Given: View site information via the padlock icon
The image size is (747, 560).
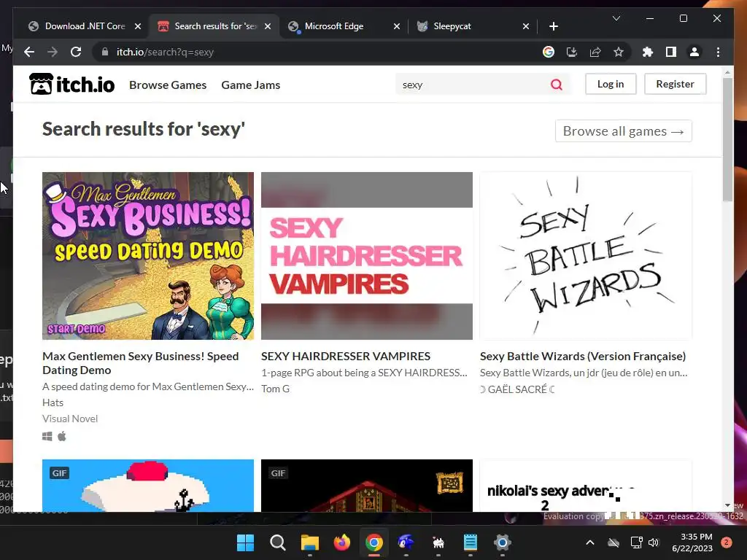Looking at the screenshot, I should click(105, 52).
